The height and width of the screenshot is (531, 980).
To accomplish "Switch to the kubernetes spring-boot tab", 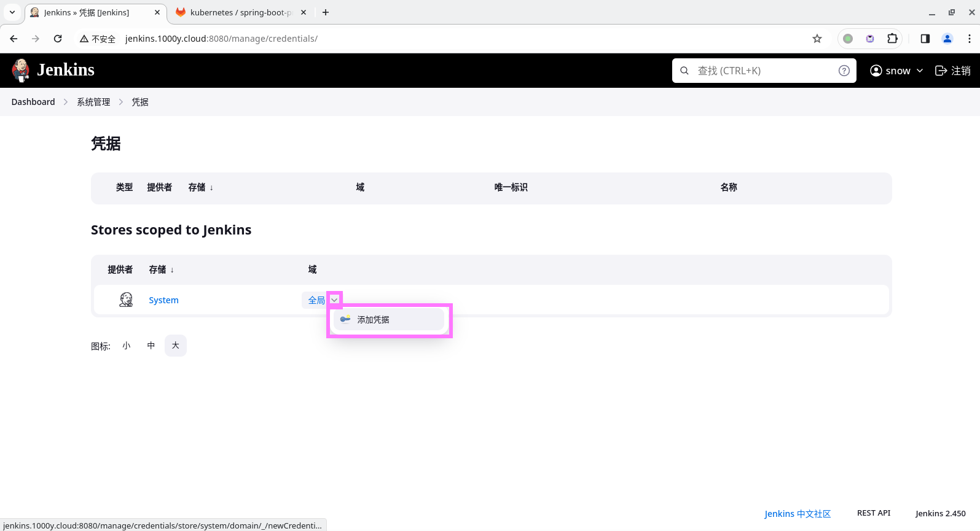I will (x=240, y=12).
